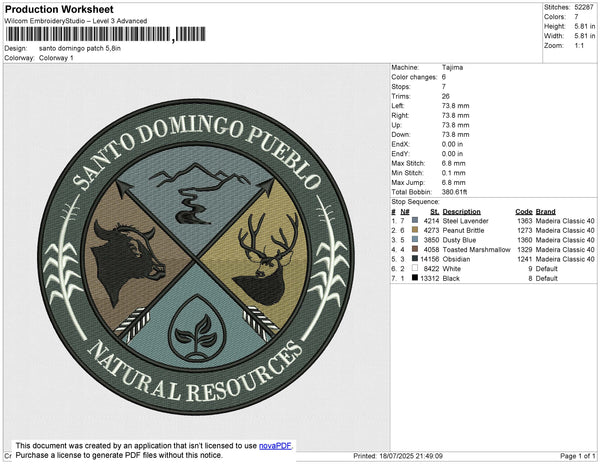Click 'Steel Lavender' description text

point(465,221)
